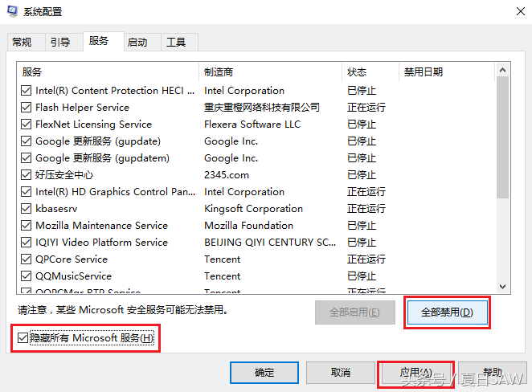Uncheck Intel(R) Content Protection HECI service
Screen dimensions: 532x392
pyautogui.click(x=27, y=91)
